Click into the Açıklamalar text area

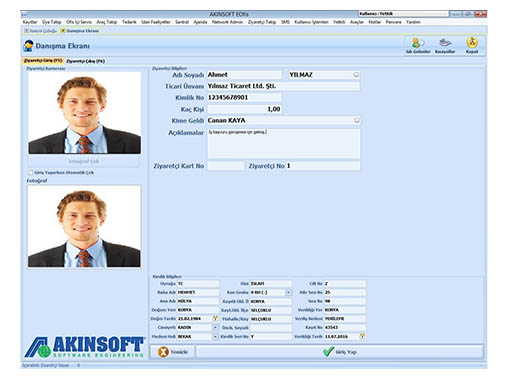coord(283,143)
